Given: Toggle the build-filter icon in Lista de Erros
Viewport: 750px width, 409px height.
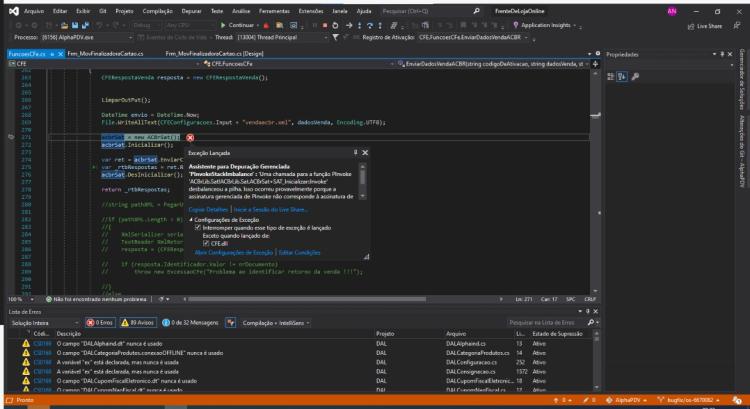Looking at the screenshot, I should 231,322.
